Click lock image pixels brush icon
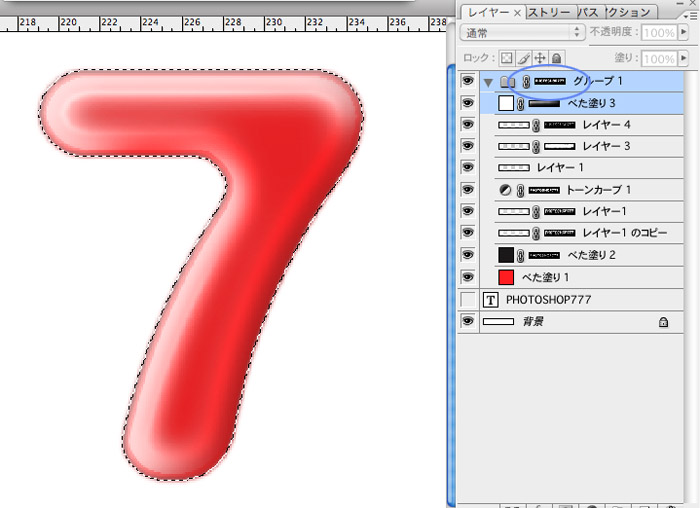The image size is (700, 508). [x=524, y=59]
